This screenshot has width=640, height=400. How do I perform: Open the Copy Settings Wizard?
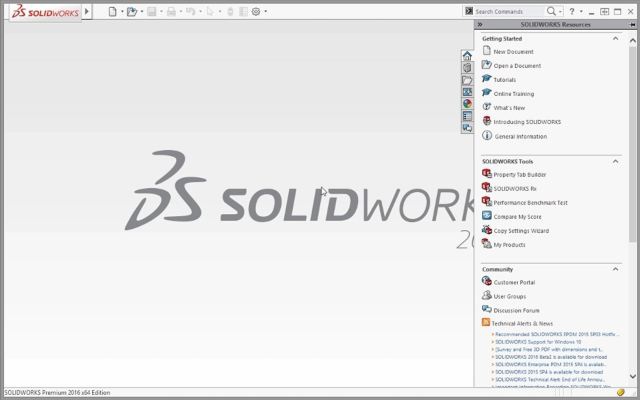521,231
